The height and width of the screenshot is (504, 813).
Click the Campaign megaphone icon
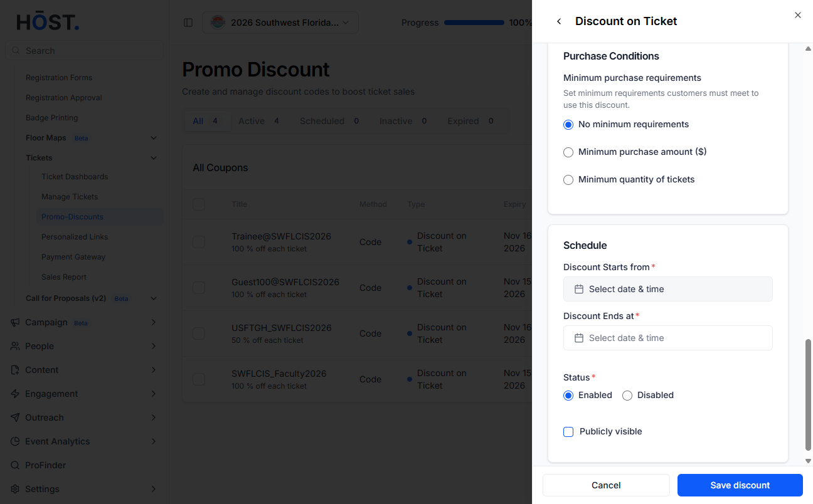tap(15, 322)
